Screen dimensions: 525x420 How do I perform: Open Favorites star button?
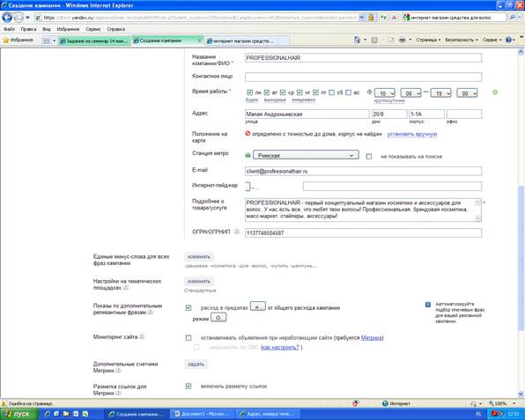pyautogui.click(x=18, y=40)
